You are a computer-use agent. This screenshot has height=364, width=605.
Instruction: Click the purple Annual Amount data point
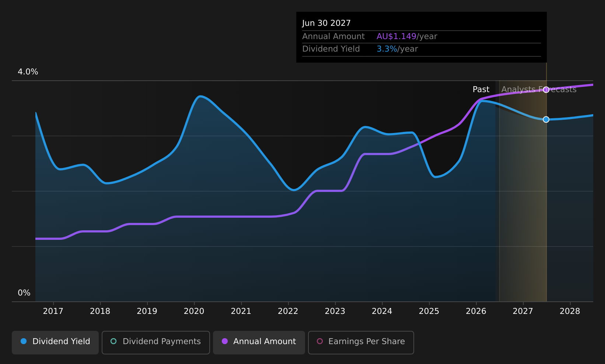[546, 90]
